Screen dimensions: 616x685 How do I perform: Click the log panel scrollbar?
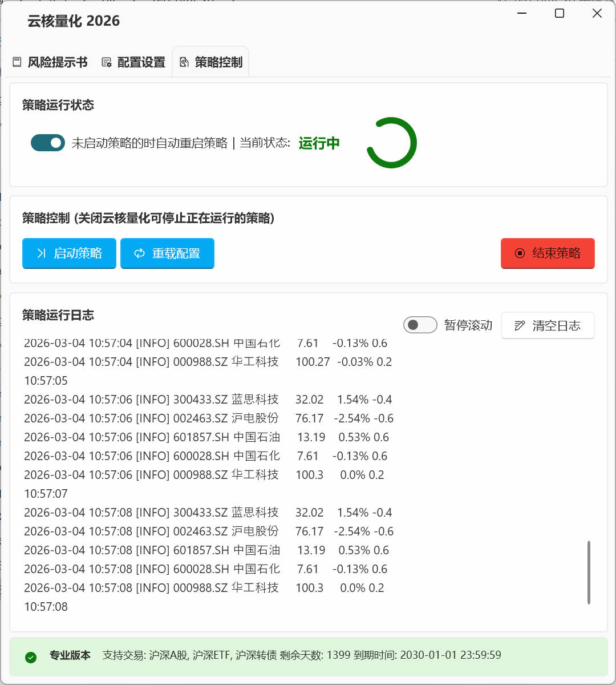tap(590, 574)
